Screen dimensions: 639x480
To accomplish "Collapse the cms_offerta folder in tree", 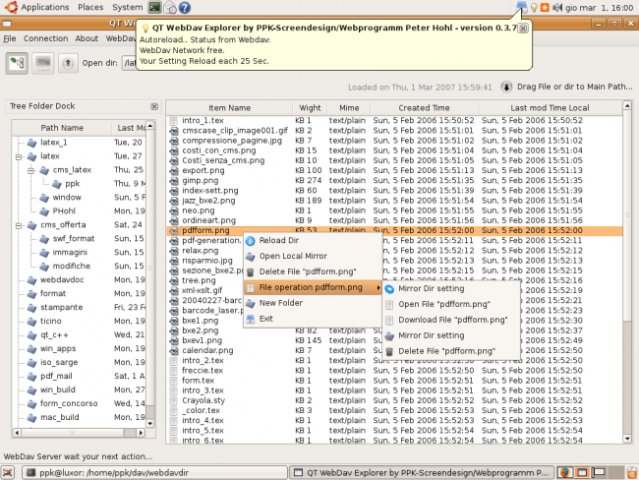I will pos(19,225).
